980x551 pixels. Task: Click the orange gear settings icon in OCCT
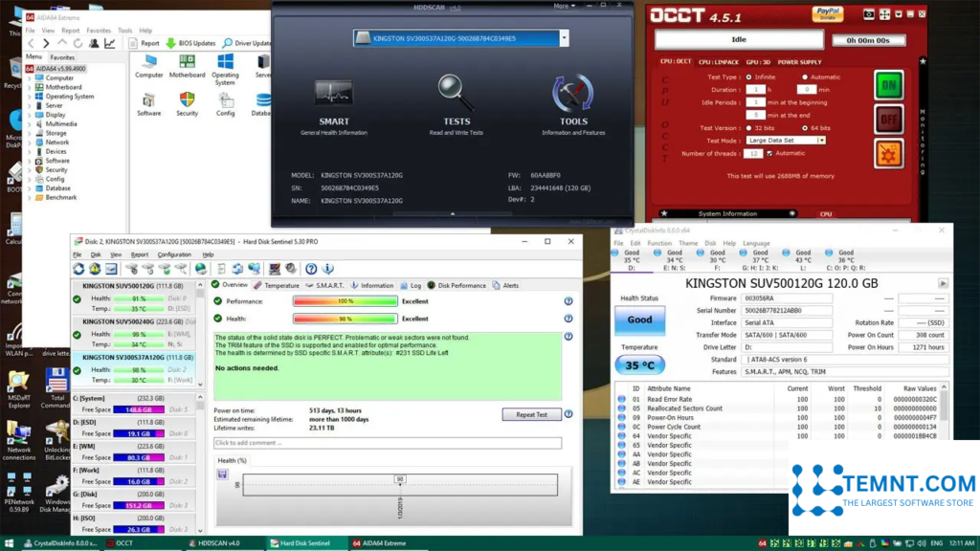(x=889, y=153)
